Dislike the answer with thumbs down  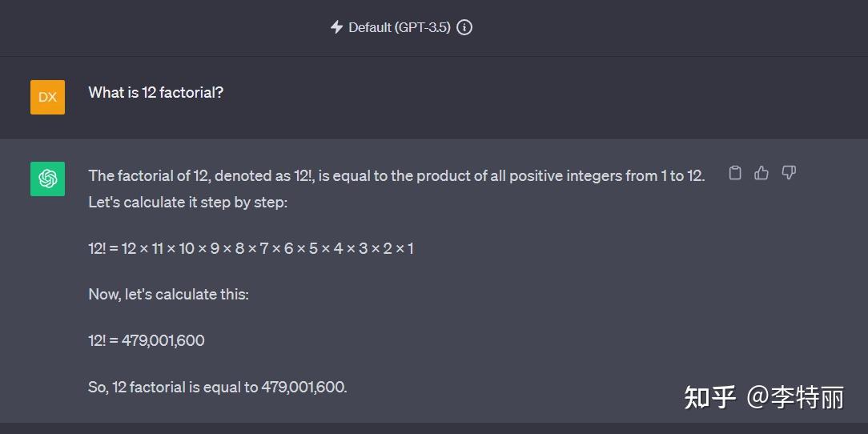[789, 173]
